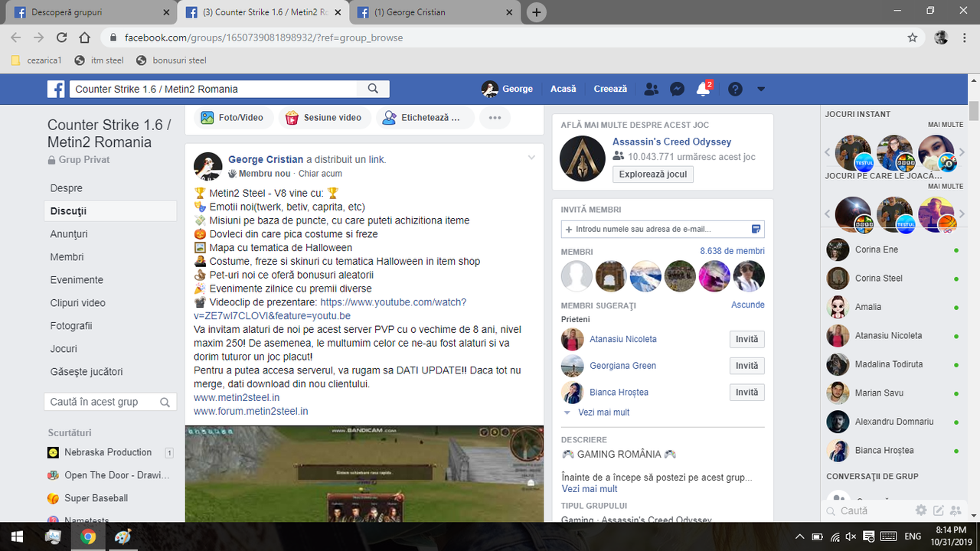Open chat with Alexandru Domnariu
This screenshot has width=980, height=551.
pyautogui.click(x=893, y=422)
